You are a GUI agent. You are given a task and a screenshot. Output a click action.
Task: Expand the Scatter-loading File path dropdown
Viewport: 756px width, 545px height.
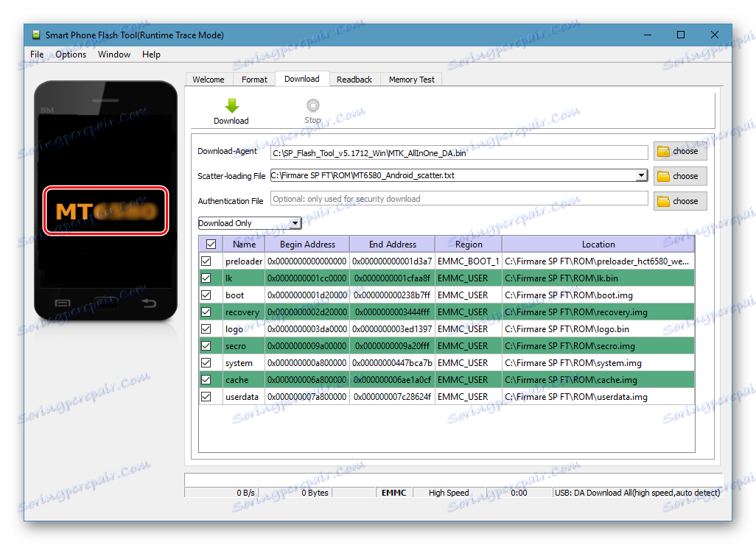coord(641,175)
